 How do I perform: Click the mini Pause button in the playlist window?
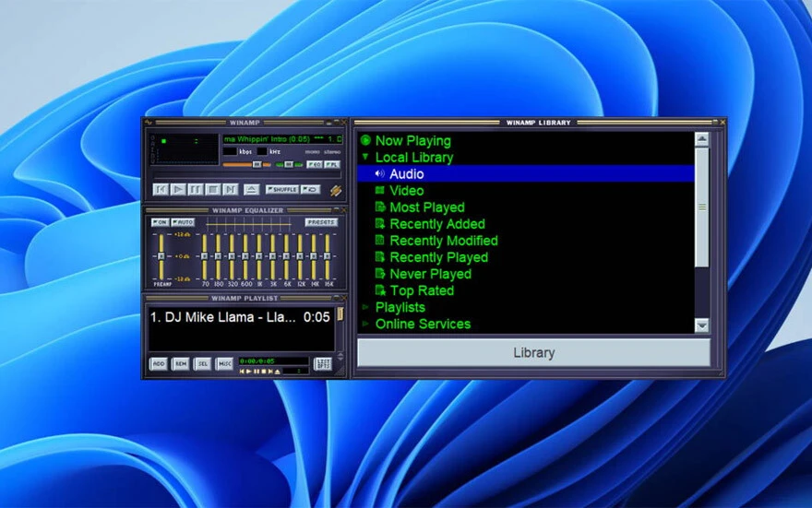point(256,372)
